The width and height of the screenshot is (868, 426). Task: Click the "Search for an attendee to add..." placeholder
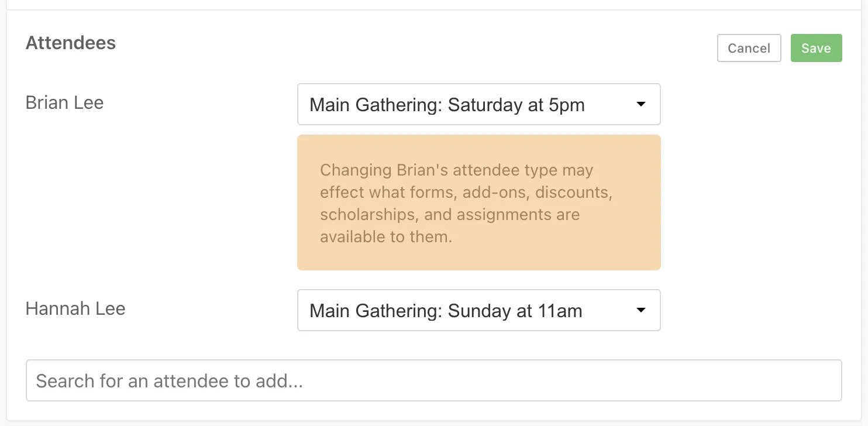tap(170, 381)
